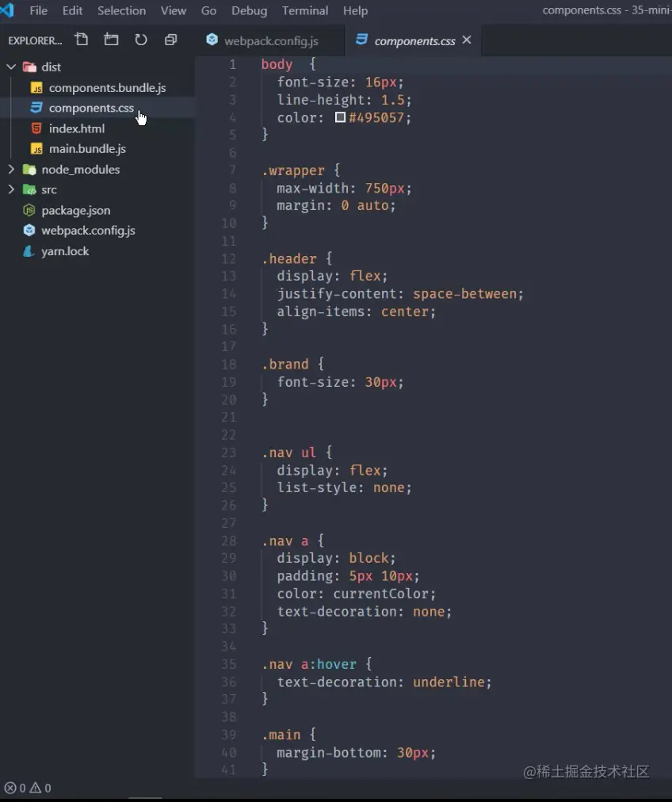Click the warnings triangle in the status bar
The image size is (672, 802).
pyautogui.click(x=36, y=788)
